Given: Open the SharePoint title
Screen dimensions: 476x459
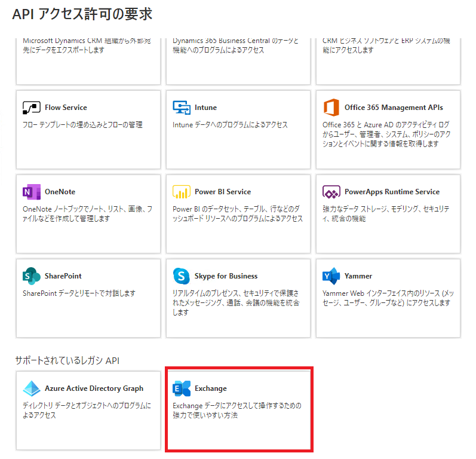Looking at the screenshot, I should (63, 276).
